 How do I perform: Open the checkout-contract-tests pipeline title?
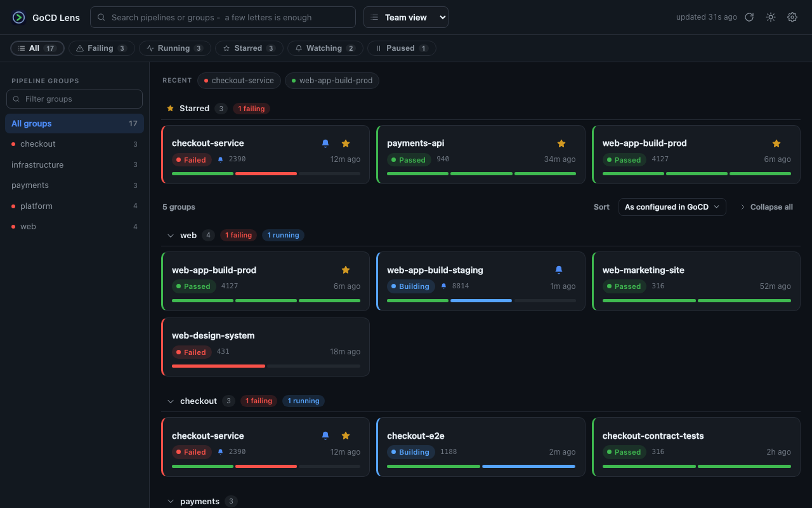point(653,436)
